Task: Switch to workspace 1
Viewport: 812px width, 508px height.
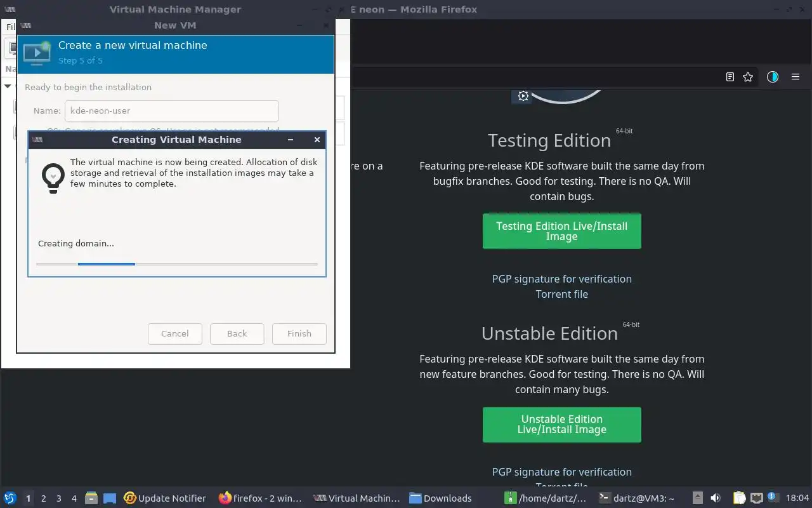Action: [28, 498]
